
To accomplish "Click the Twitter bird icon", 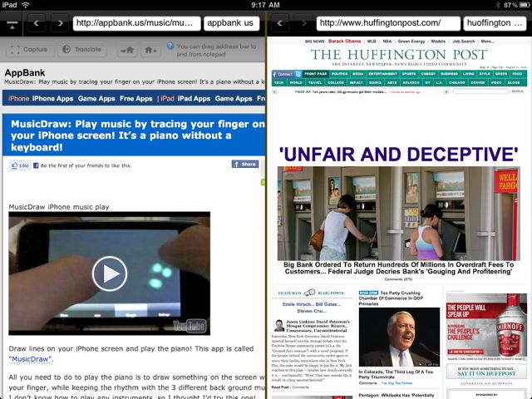I will (298, 74).
